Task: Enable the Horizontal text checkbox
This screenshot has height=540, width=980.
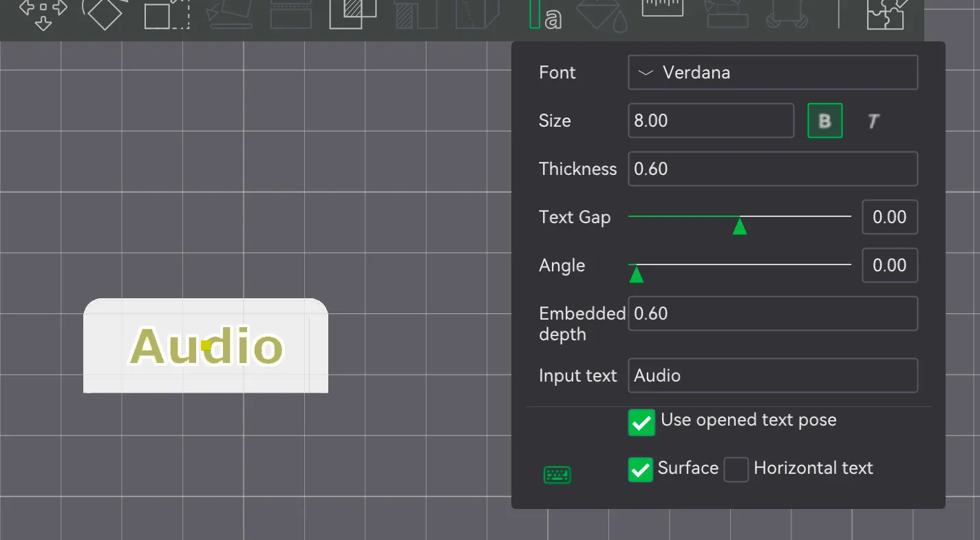Action: click(736, 470)
